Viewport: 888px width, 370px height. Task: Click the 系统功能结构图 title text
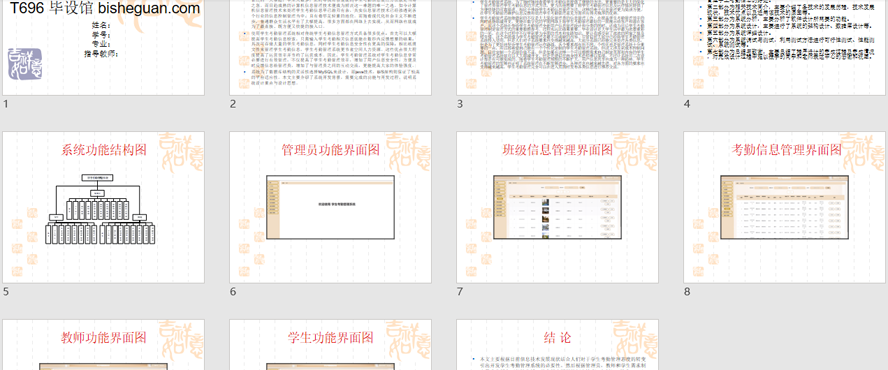pyautogui.click(x=104, y=150)
